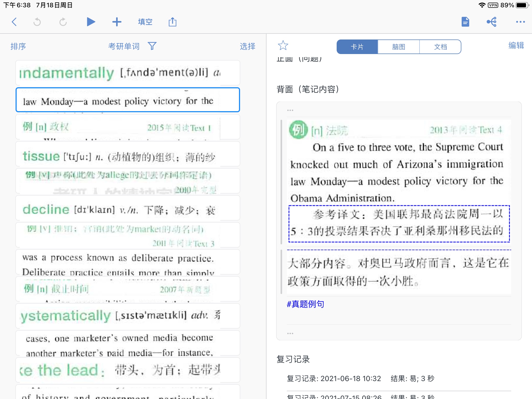The image size is (532, 399).
Task: Open the filter funnel icon
Action: (152, 46)
